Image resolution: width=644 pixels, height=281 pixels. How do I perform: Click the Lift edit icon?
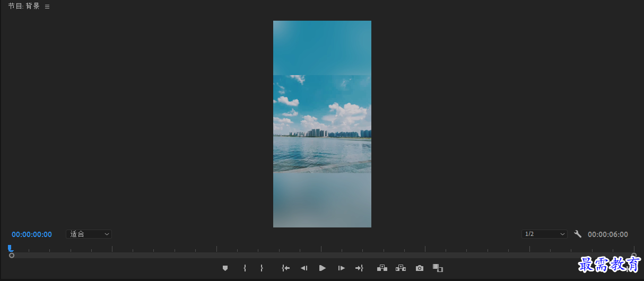[382, 268]
